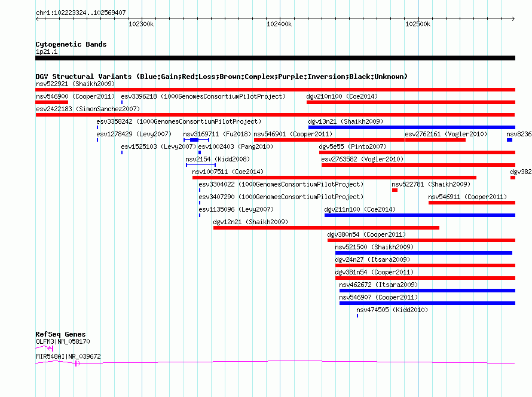
Task: Select the nsv522781 (Shaikh2009) red marker
Action: coord(395,190)
